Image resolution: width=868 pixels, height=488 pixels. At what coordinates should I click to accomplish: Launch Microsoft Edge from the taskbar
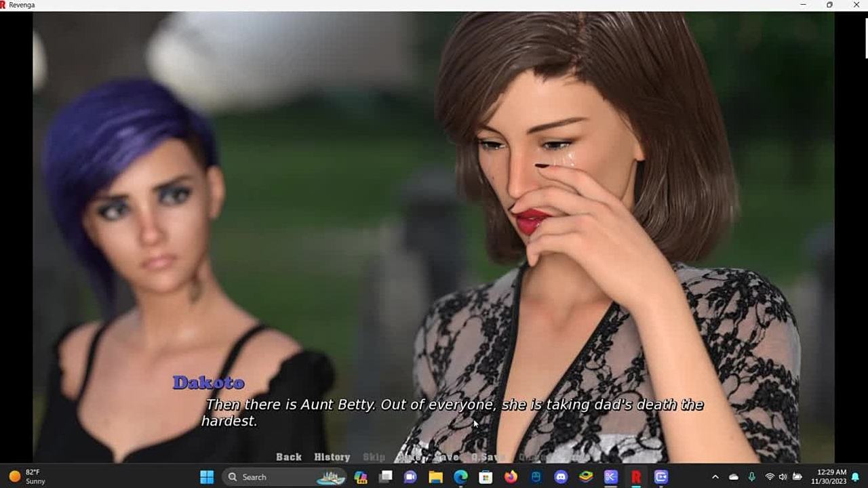460,477
